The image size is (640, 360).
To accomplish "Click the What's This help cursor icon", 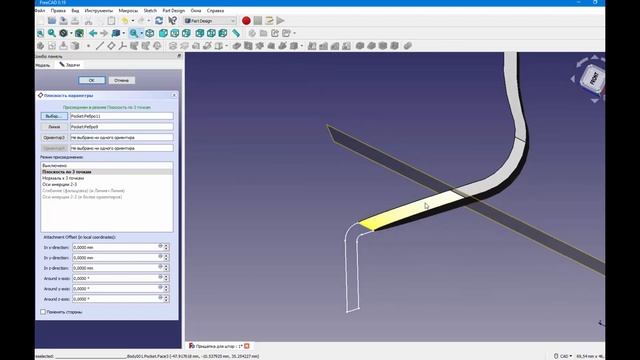I will [173, 20].
